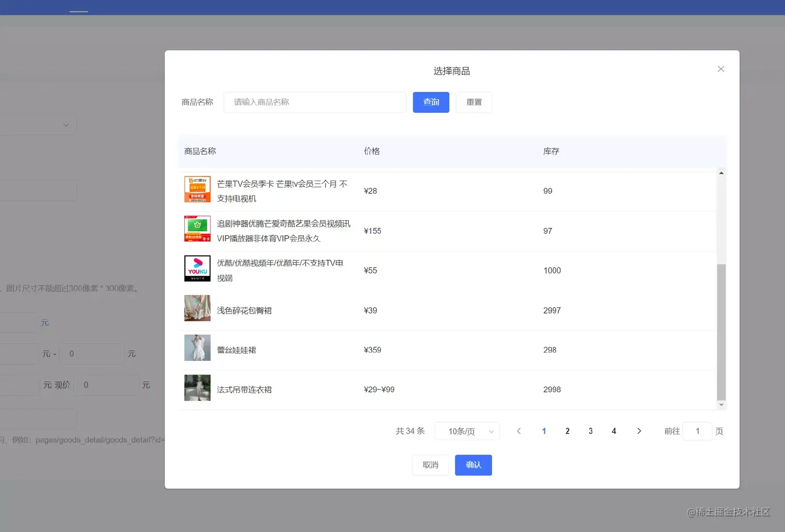Image resolution: width=785 pixels, height=532 pixels.
Task: Click the 蕾丝娃娃裙 product thumbnail
Action: click(197, 348)
